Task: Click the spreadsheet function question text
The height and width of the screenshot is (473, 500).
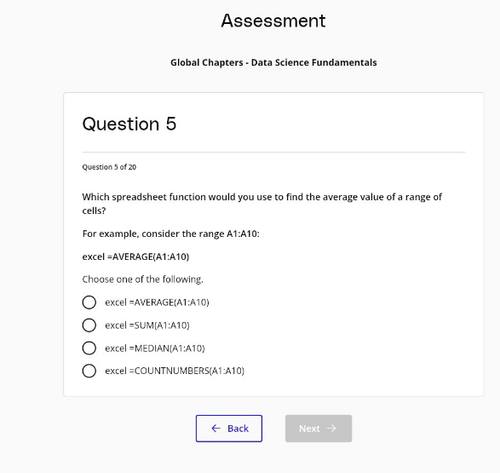Action: 262,204
